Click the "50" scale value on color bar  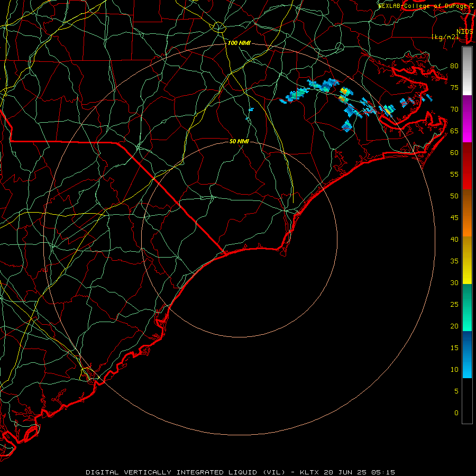click(454, 196)
